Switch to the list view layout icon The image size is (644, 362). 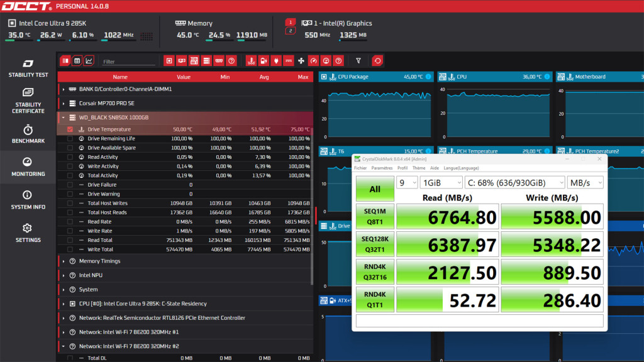click(x=65, y=61)
